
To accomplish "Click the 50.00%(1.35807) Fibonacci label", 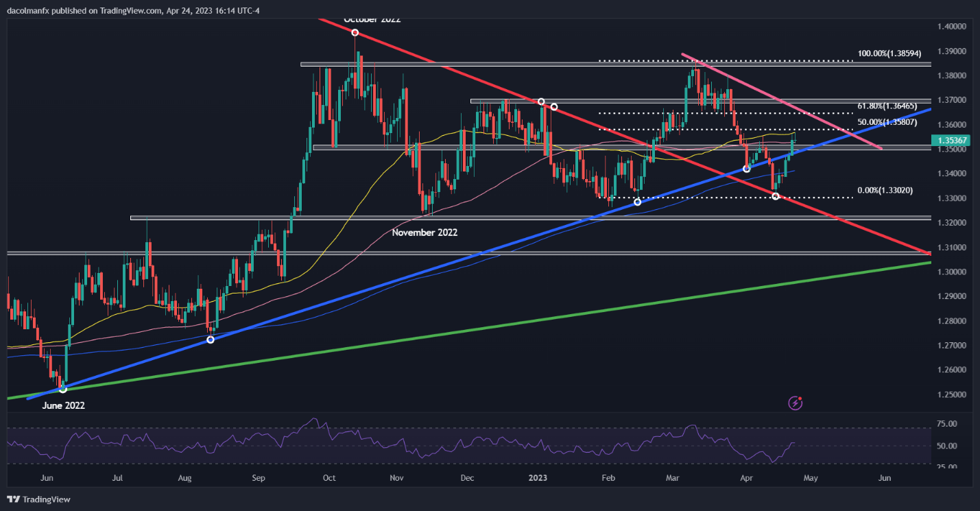I will point(887,123).
